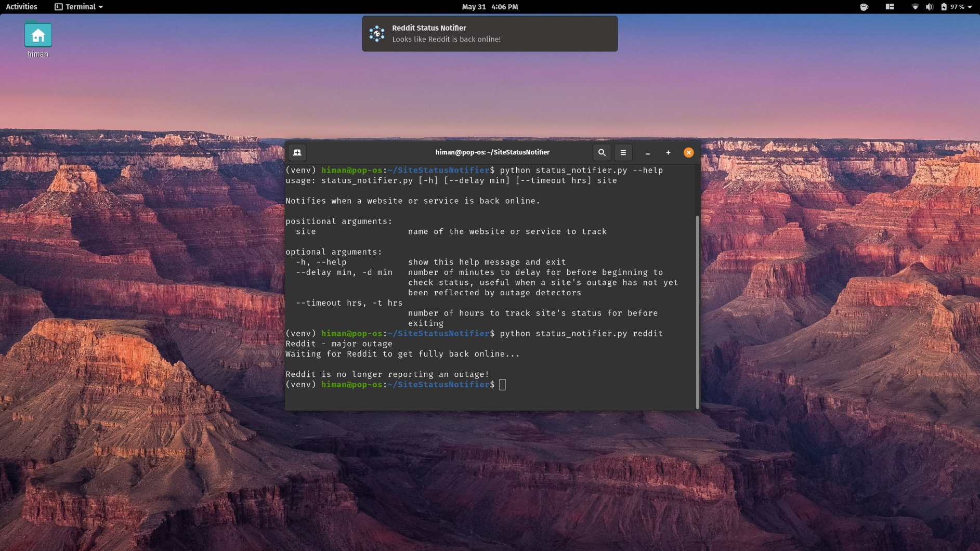The width and height of the screenshot is (980, 551).
Task: Click the window tiling icon in top bar
Action: click(x=890, y=7)
